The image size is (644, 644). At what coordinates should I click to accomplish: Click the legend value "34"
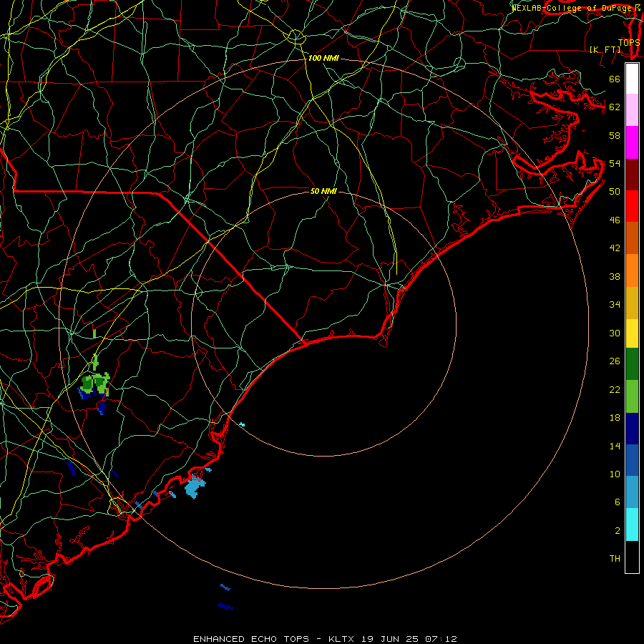tap(615, 305)
